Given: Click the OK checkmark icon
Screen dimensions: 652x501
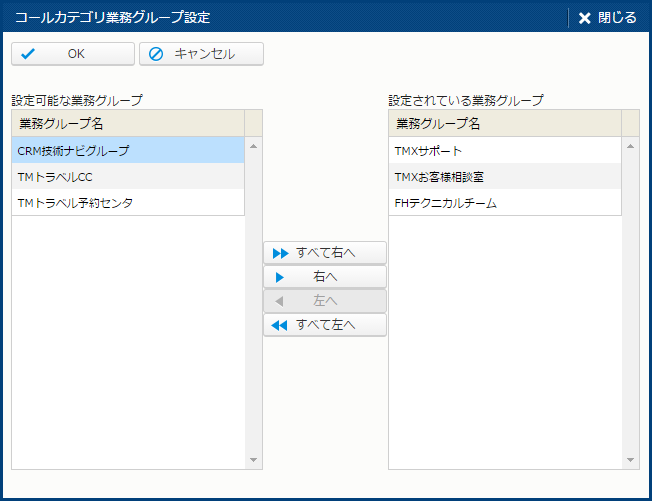Looking at the screenshot, I should tap(28, 54).
